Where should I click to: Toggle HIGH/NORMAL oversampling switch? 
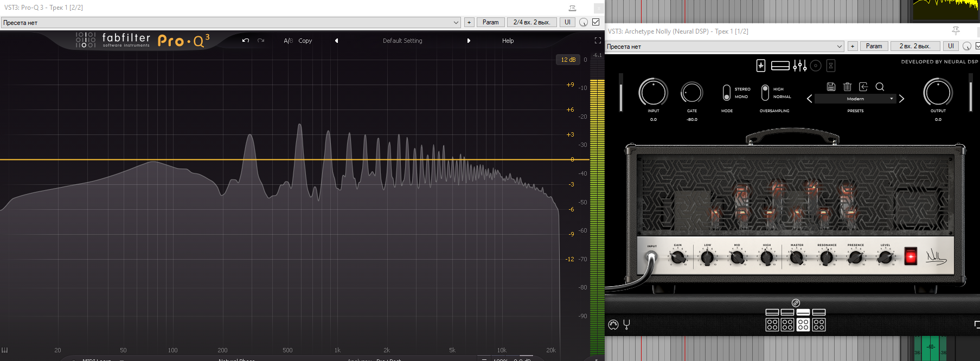pyautogui.click(x=765, y=93)
